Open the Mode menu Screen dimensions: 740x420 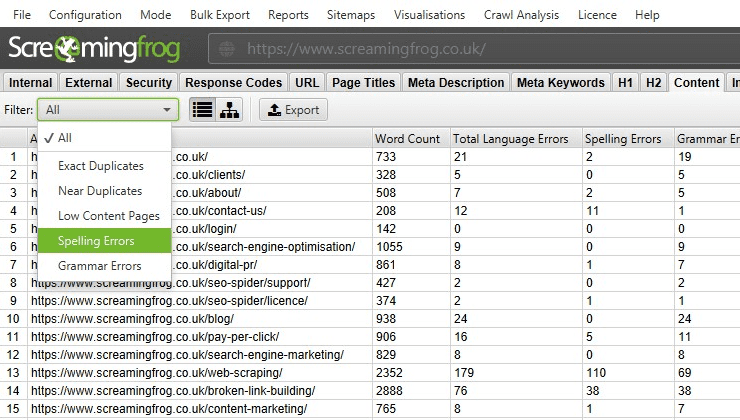tap(156, 15)
